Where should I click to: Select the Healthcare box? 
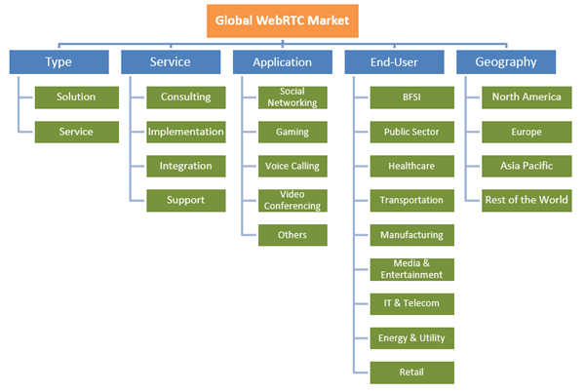coord(411,166)
